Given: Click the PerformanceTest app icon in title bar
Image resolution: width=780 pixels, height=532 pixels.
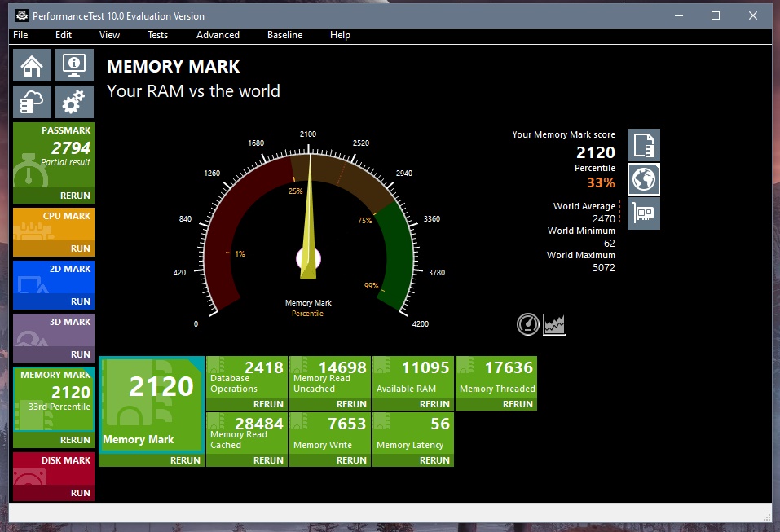Looking at the screenshot, I should tap(21, 16).
